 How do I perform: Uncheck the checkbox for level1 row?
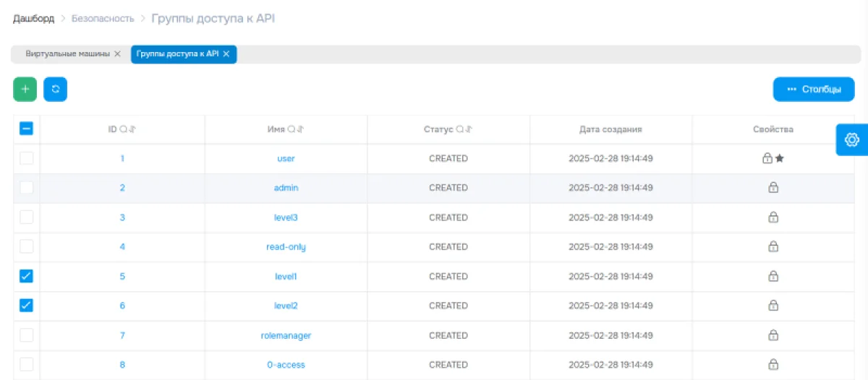pos(26,276)
